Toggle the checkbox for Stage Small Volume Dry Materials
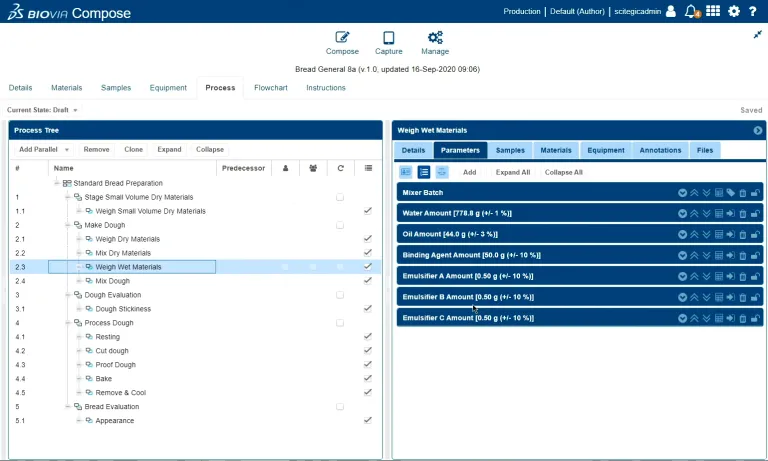The image size is (768, 461). pos(340,197)
